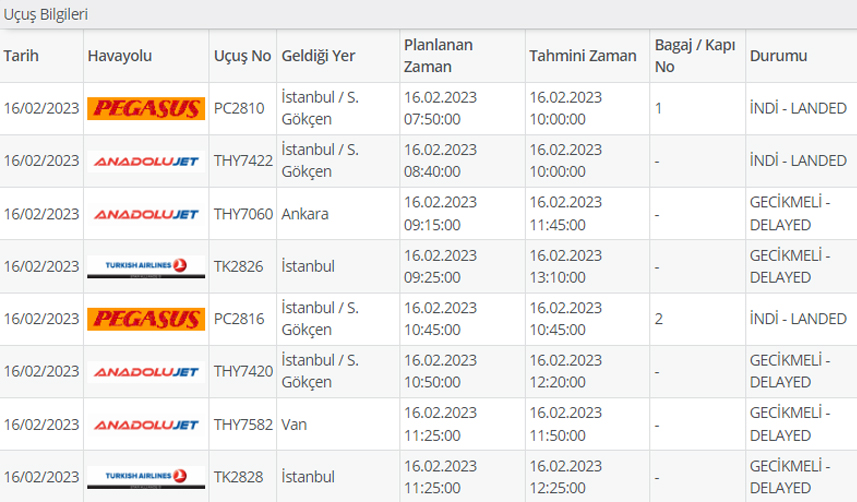Click flight number THY7060
The image size is (857, 502).
coord(243,213)
